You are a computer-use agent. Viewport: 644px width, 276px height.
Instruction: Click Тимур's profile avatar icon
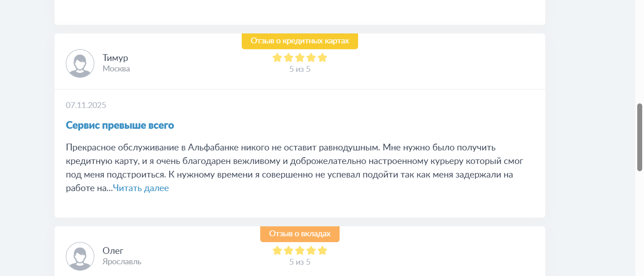[x=80, y=63]
